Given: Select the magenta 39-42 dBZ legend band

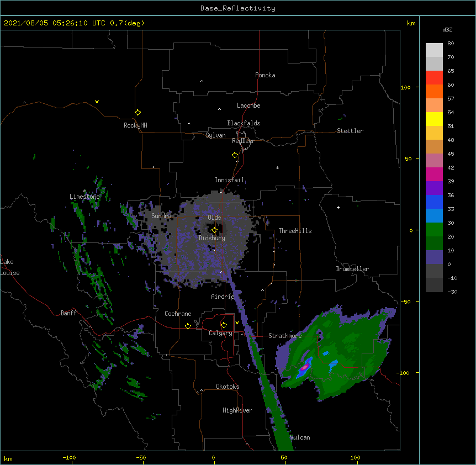Looking at the screenshot, I should click(x=434, y=174).
